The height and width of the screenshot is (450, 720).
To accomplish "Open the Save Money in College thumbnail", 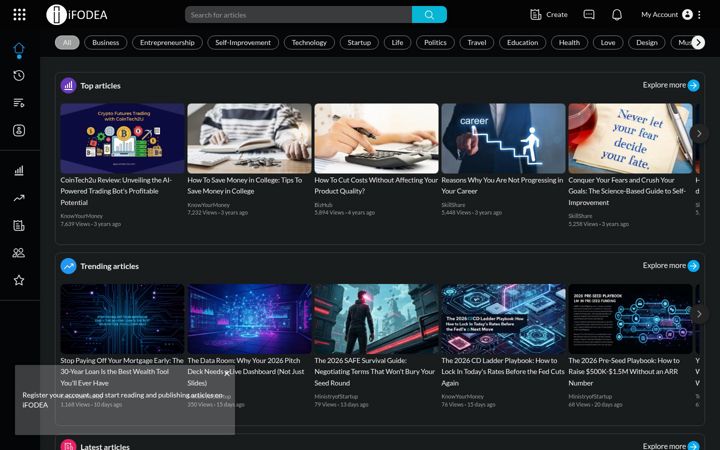I will coord(249,138).
